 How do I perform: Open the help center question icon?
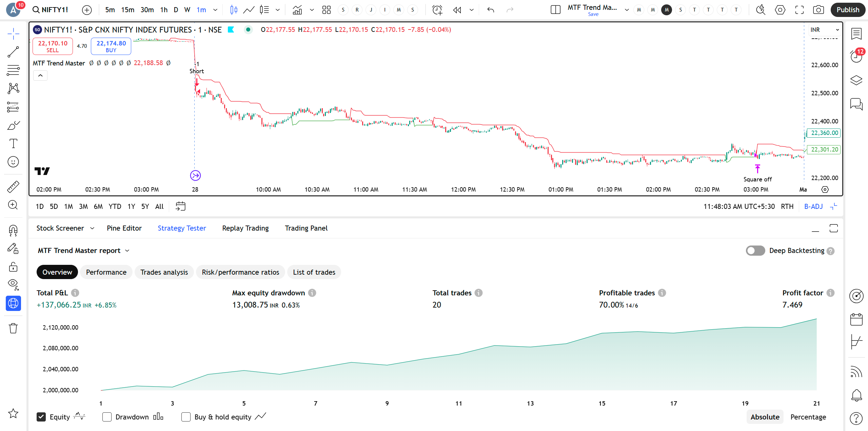pyautogui.click(x=856, y=418)
